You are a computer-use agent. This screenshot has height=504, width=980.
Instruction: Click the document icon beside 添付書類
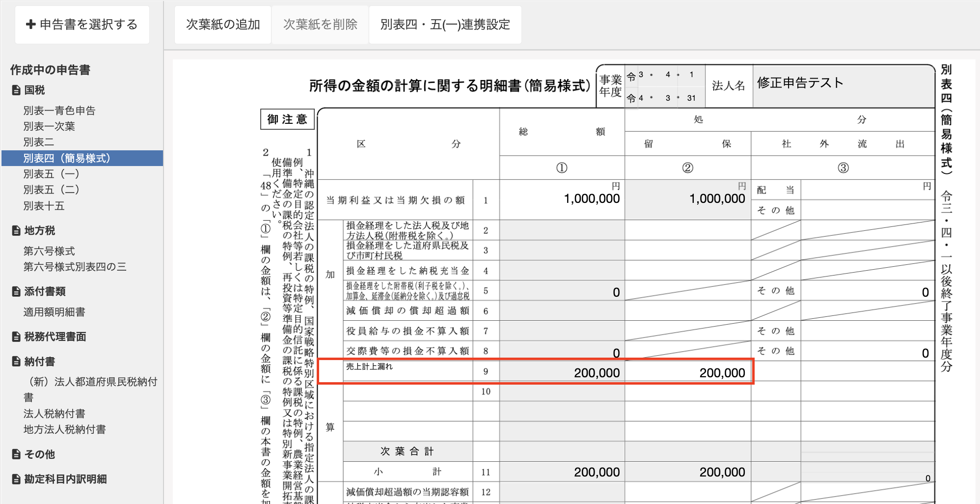click(16, 292)
